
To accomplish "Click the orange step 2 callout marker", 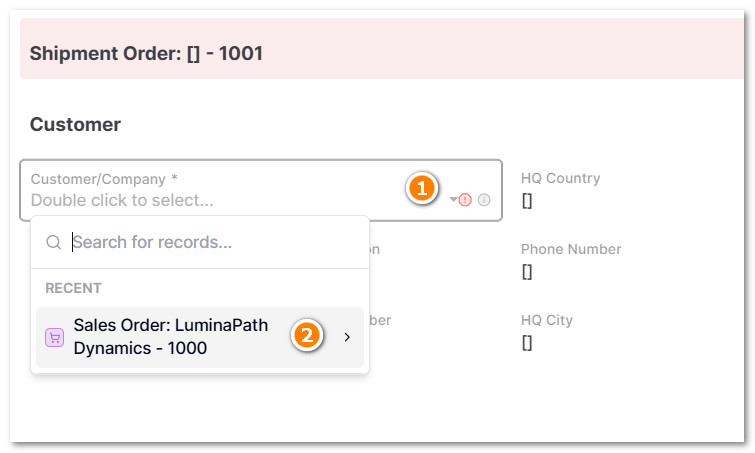I will tap(306, 336).
